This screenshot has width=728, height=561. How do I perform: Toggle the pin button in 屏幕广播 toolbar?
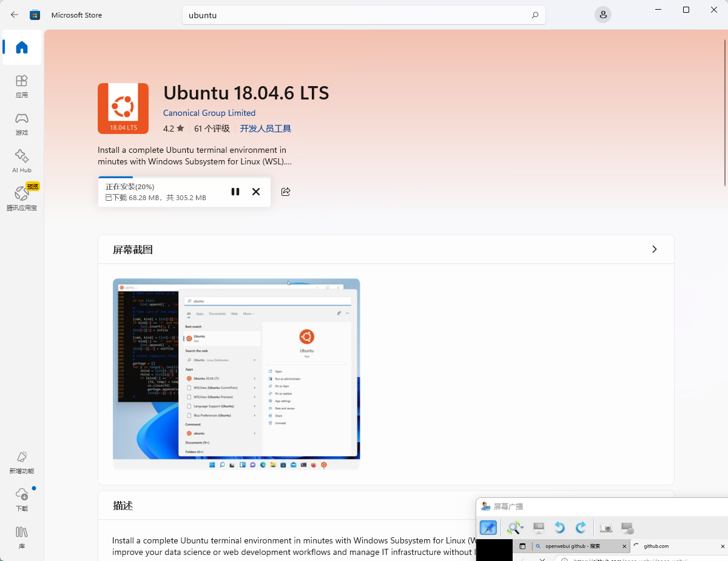(x=488, y=528)
